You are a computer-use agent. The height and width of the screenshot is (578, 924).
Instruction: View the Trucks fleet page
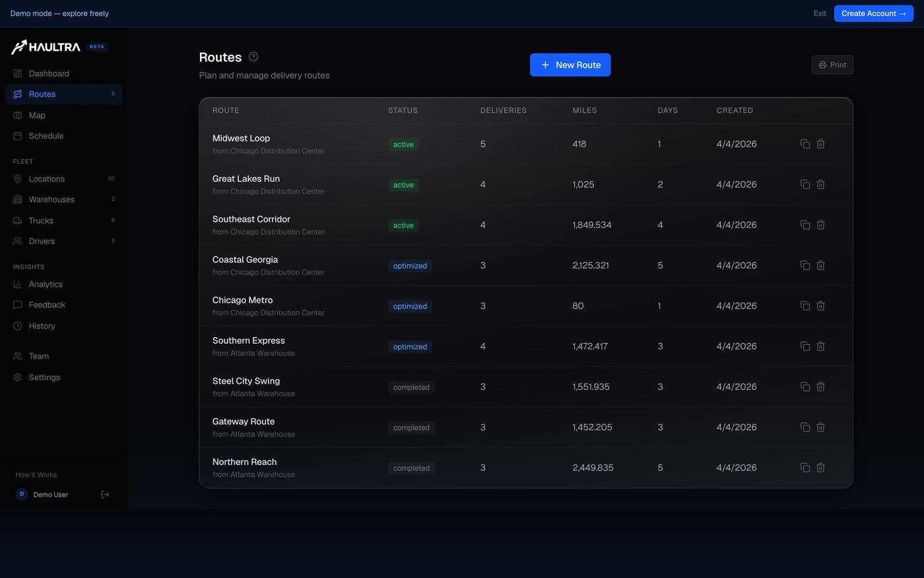pyautogui.click(x=63, y=221)
